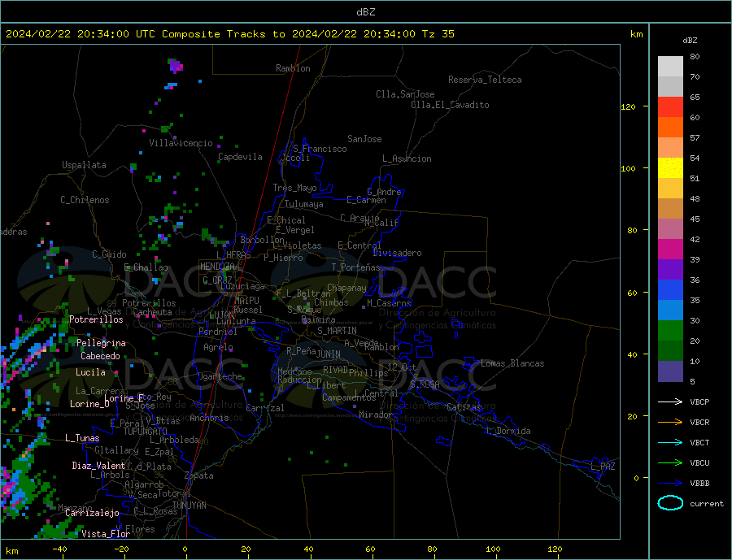Click the Chapanay map label
This screenshot has height=560, width=732.
pyautogui.click(x=346, y=289)
